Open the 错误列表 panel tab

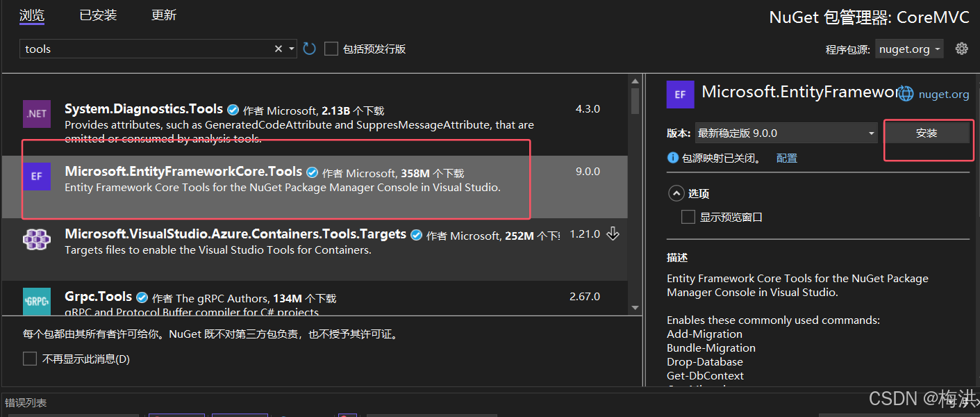tap(26, 402)
